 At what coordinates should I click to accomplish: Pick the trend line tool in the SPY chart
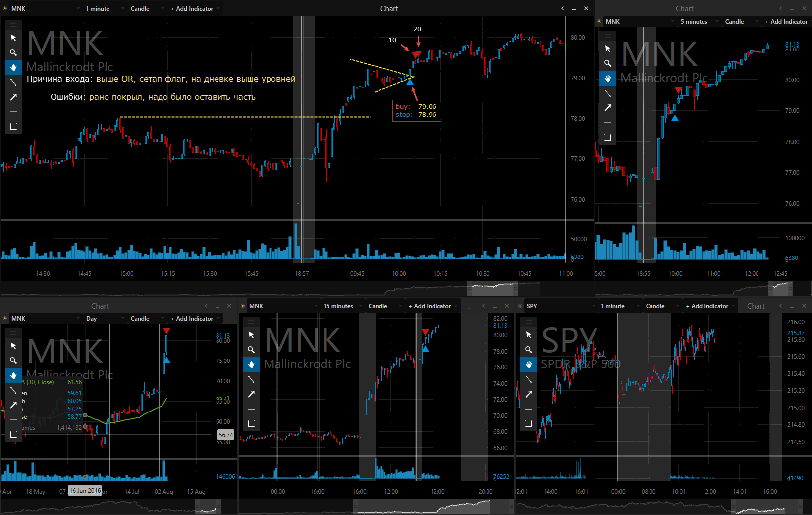[529, 379]
